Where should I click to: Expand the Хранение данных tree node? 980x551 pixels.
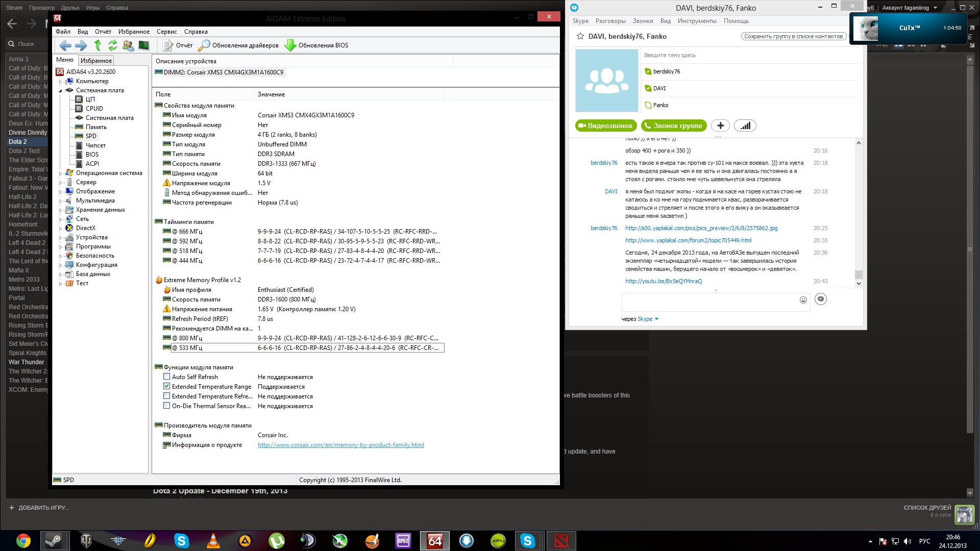(60, 210)
